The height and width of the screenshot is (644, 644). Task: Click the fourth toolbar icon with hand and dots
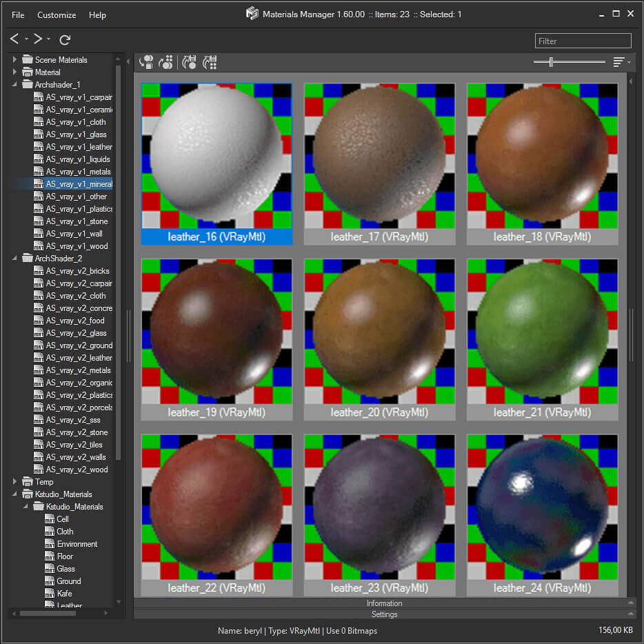210,62
